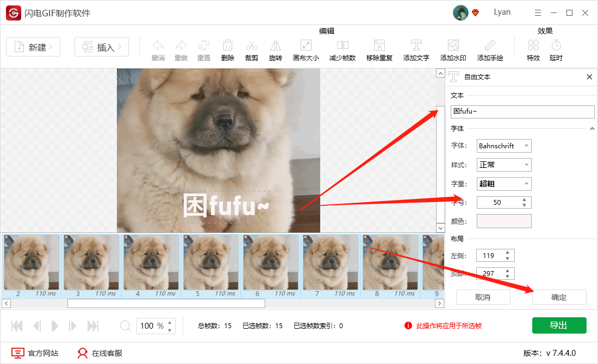Viewport: 598px width, 364px height.
Task: Click the play button in playback controls
Action: point(54,325)
